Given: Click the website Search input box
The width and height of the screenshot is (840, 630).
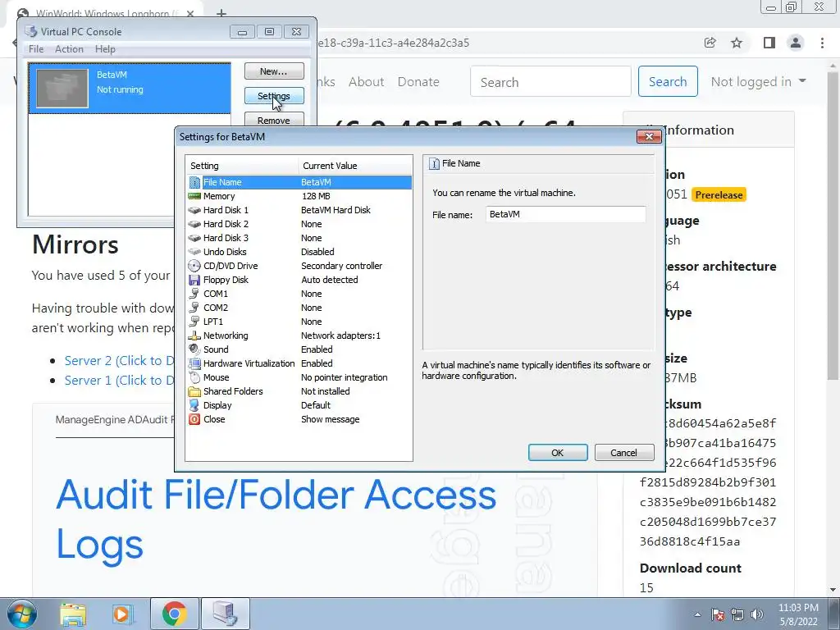Looking at the screenshot, I should 550,82.
